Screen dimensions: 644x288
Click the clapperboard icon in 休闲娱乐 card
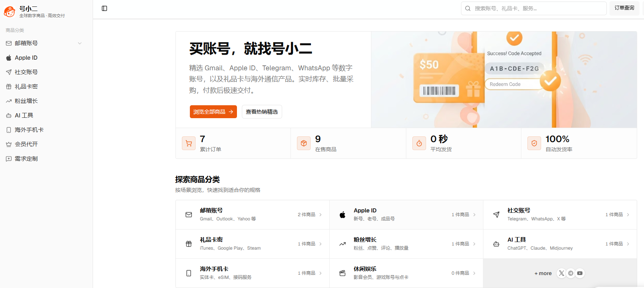point(343,273)
